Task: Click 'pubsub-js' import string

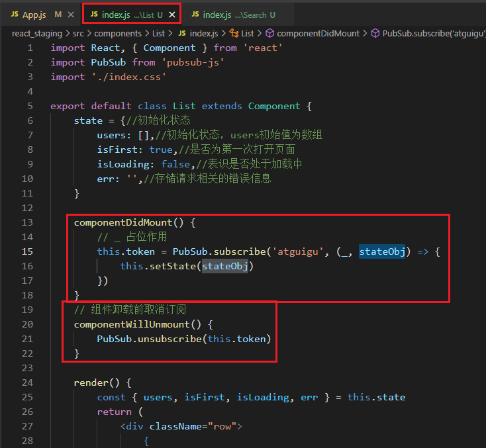Action: coord(193,62)
